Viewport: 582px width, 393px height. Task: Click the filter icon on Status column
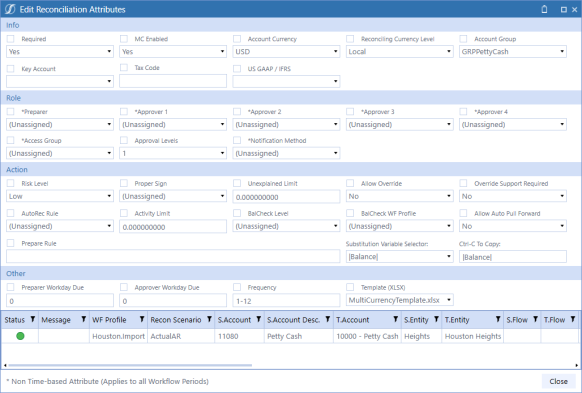point(33,319)
